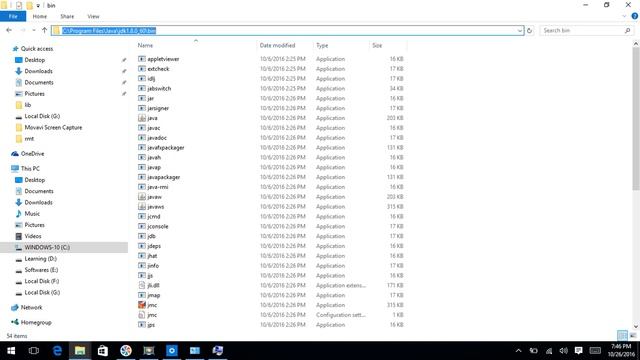This screenshot has width=640, height=360.
Task: Open Videos under This PC
Action: (33, 236)
